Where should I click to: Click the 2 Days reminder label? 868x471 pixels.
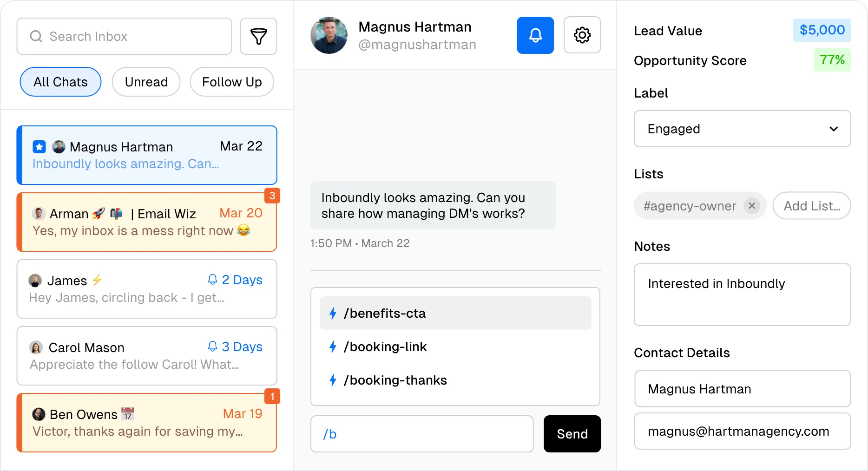[242, 280]
